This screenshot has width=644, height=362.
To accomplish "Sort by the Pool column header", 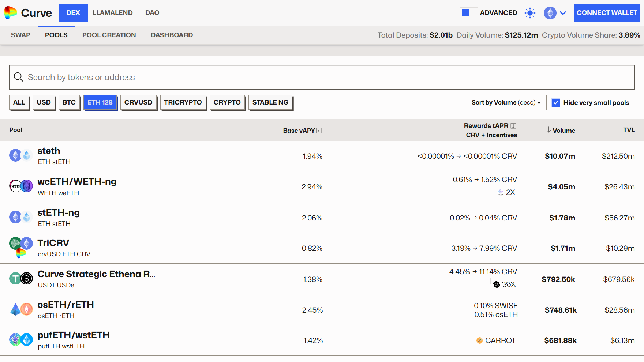I will pyautogui.click(x=16, y=130).
